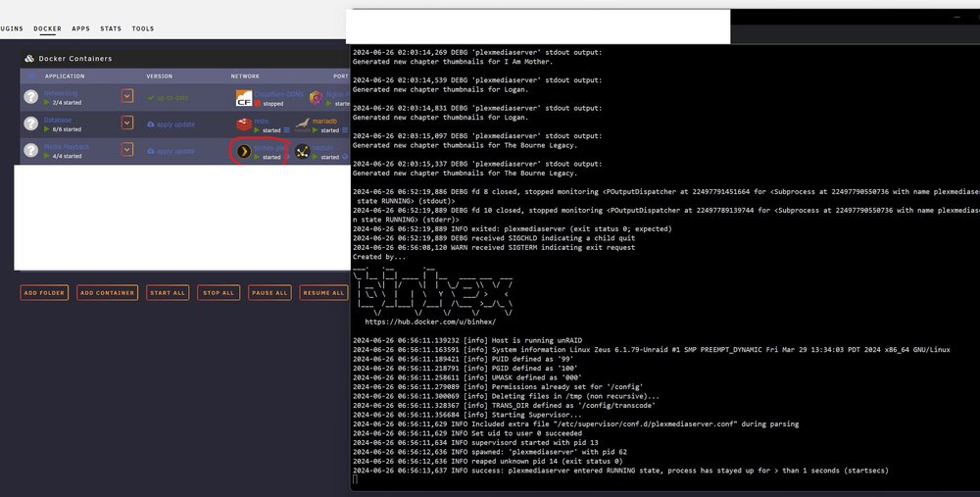Viewport: 980px width, 497px height.
Task: Open the STATS tab
Action: point(111,28)
